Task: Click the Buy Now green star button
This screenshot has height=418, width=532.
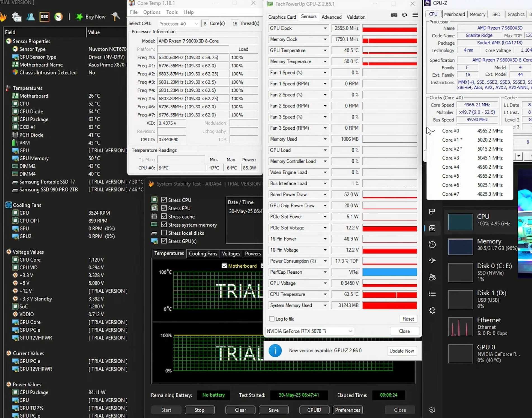Action: coord(90,17)
